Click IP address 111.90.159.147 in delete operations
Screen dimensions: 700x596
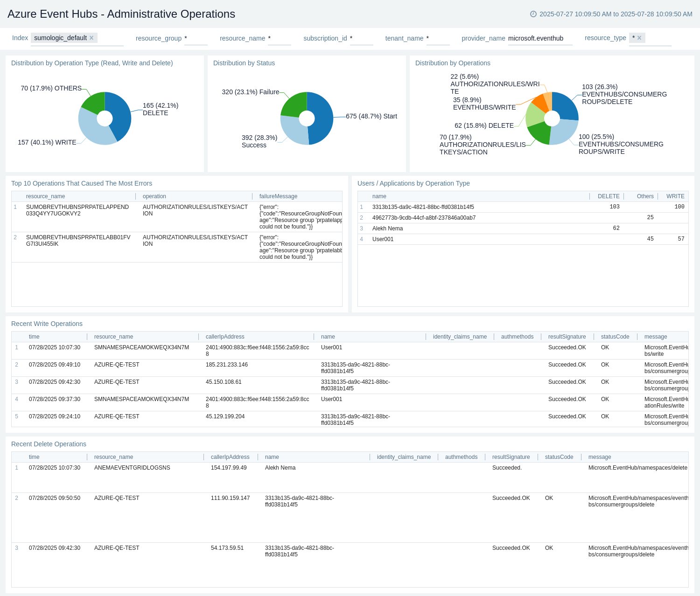click(230, 498)
